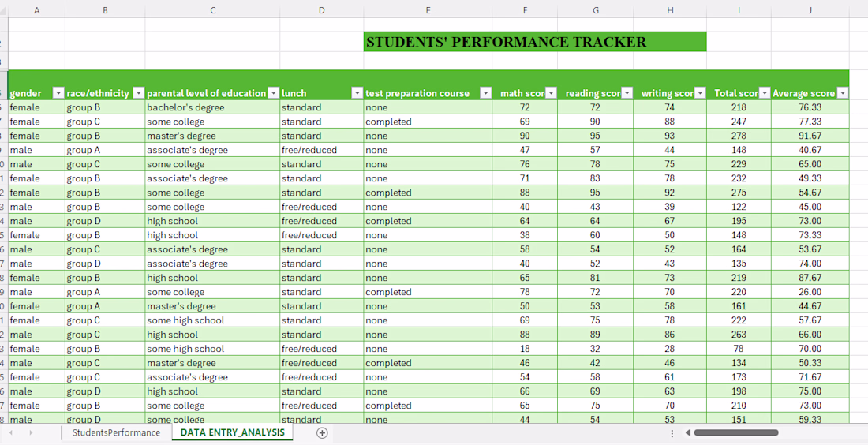Open test preparation course filter dropdown
868x445 pixels.
485,93
